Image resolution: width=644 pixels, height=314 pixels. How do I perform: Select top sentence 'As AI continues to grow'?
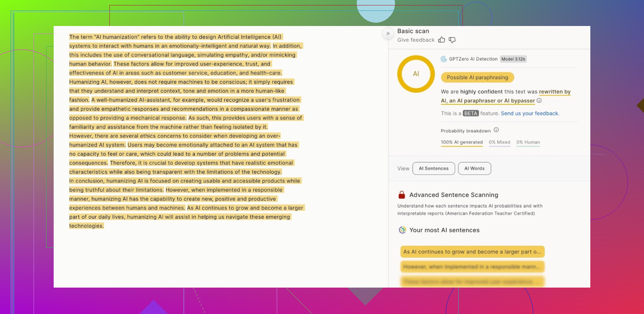point(472,252)
